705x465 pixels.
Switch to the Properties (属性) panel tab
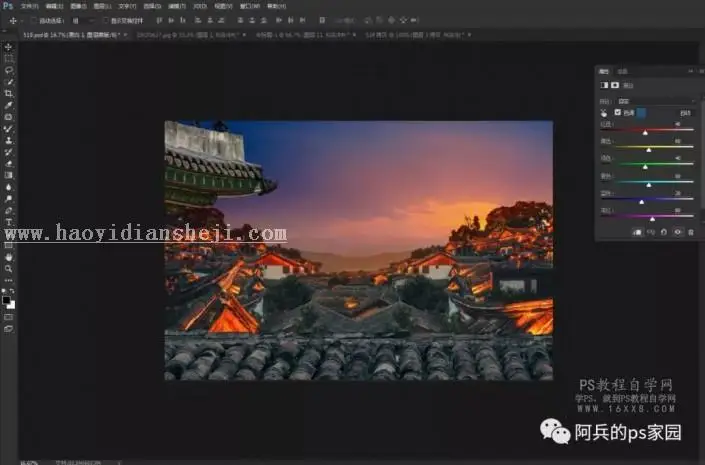click(x=604, y=72)
